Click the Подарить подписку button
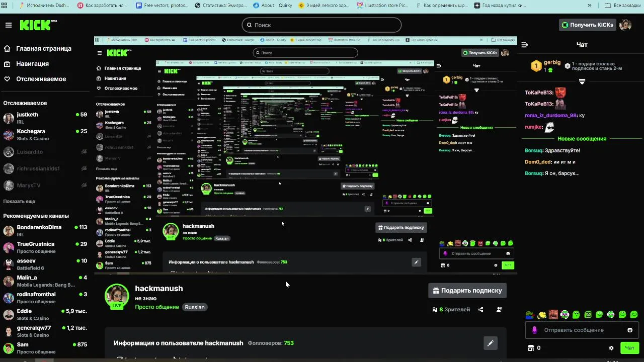Image resolution: width=644 pixels, height=362 pixels. click(x=467, y=291)
